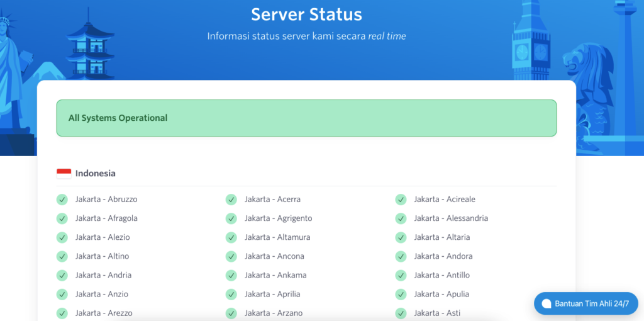Click the check icon next to Jakarta - Ankama
This screenshot has width=644, height=321.
point(231,275)
